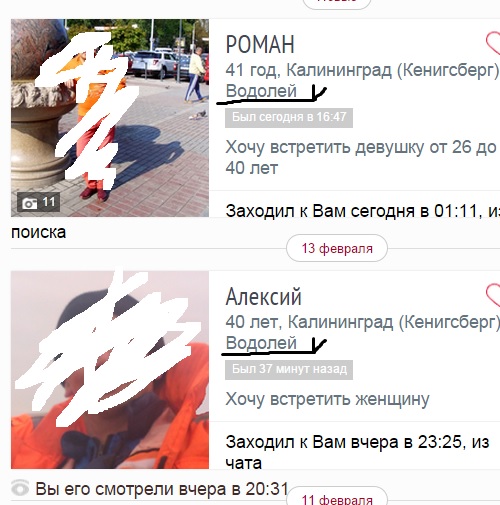Click the eye icon near viewed notice
Screen dimensions: 500x505
[20, 489]
